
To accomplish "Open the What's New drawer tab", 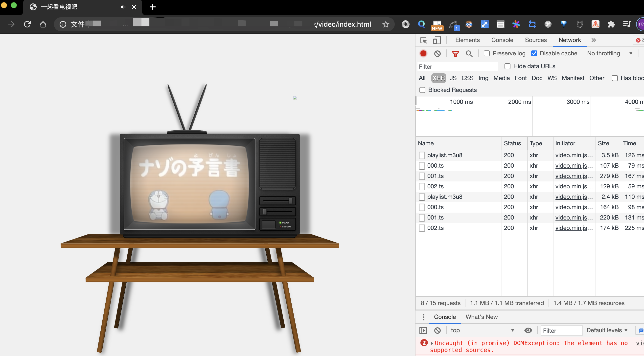I will 481,317.
